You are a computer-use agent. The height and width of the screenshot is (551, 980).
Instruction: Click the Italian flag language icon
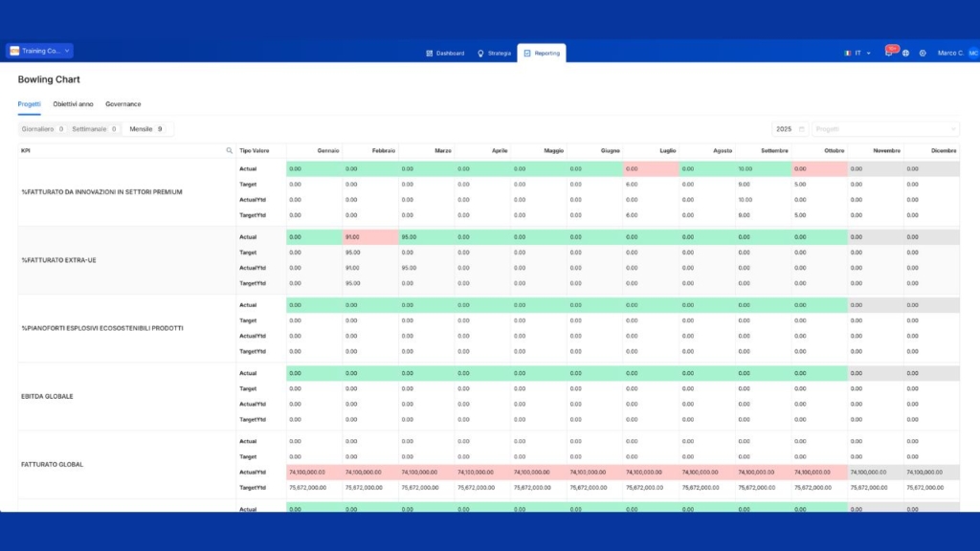(848, 54)
